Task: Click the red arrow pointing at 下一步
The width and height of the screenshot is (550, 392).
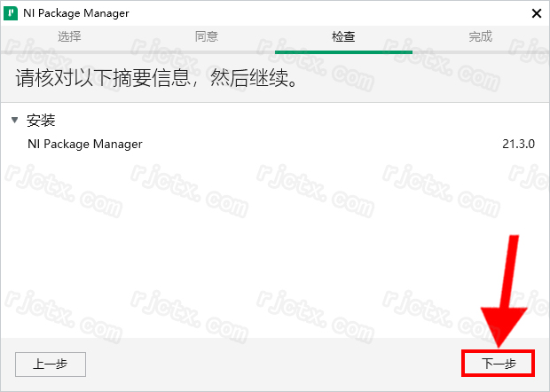Action: (x=504, y=291)
